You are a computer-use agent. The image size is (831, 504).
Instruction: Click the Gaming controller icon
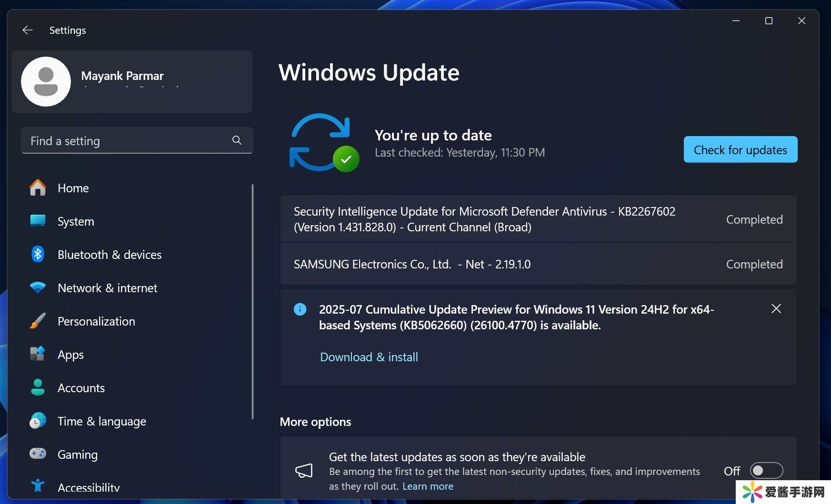(x=38, y=454)
